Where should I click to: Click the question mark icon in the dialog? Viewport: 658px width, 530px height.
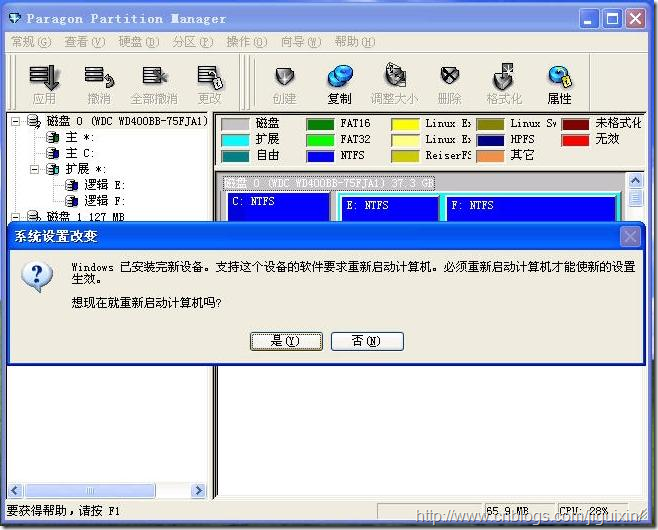click(37, 277)
